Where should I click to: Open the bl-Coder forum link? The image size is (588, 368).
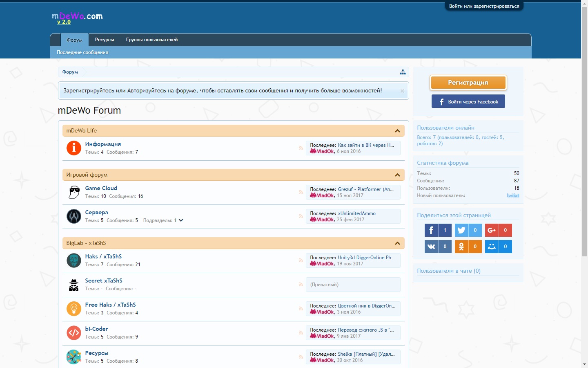click(96, 329)
